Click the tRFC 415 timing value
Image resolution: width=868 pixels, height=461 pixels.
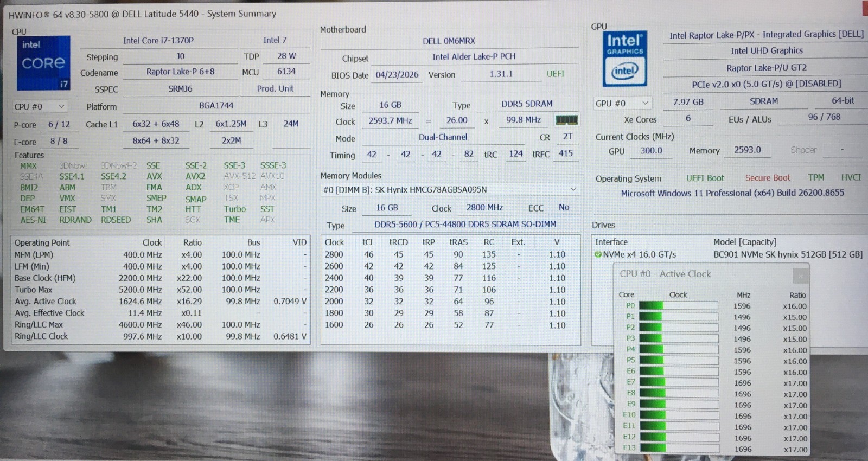(566, 153)
